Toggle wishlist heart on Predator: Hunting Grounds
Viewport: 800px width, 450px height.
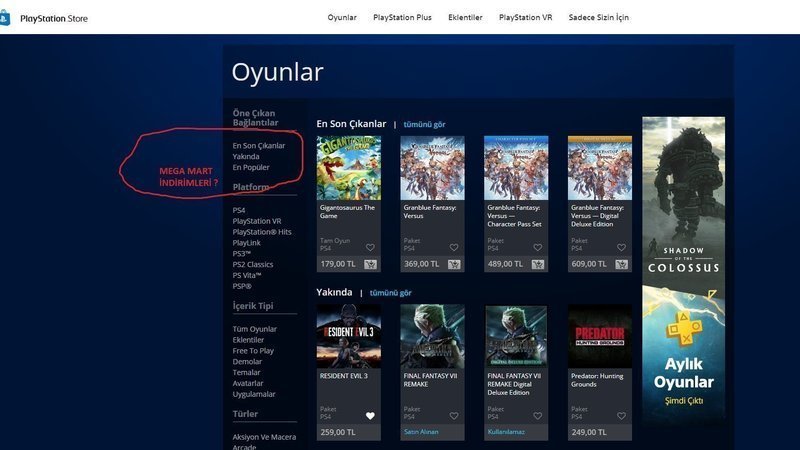pyautogui.click(x=621, y=416)
